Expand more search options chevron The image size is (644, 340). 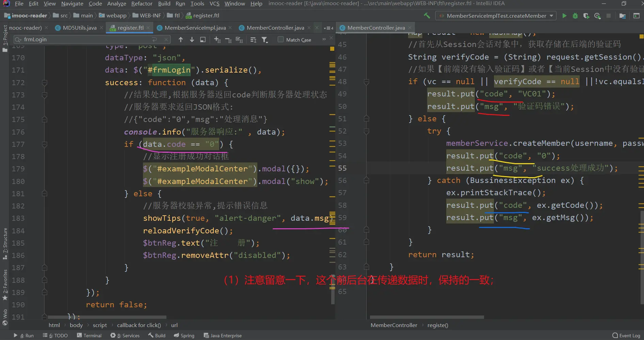coord(324,40)
